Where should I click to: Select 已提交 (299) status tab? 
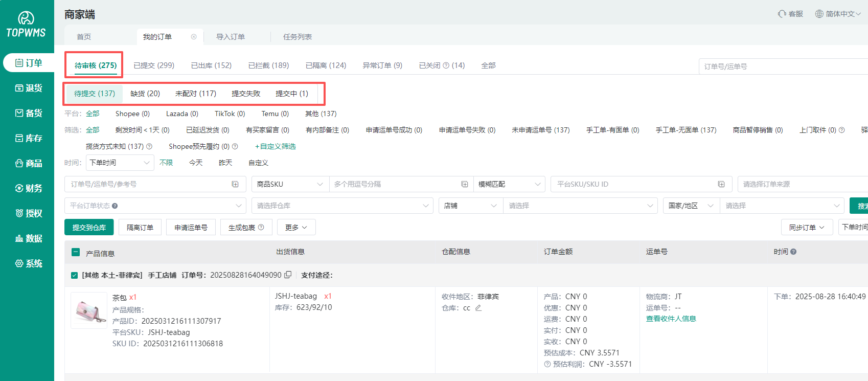[x=154, y=65]
